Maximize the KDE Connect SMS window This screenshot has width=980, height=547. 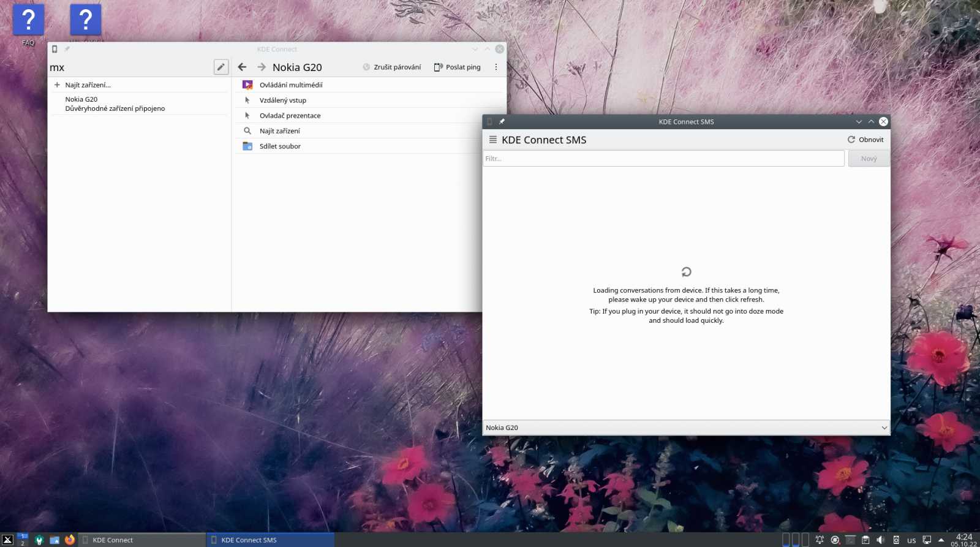(x=871, y=121)
